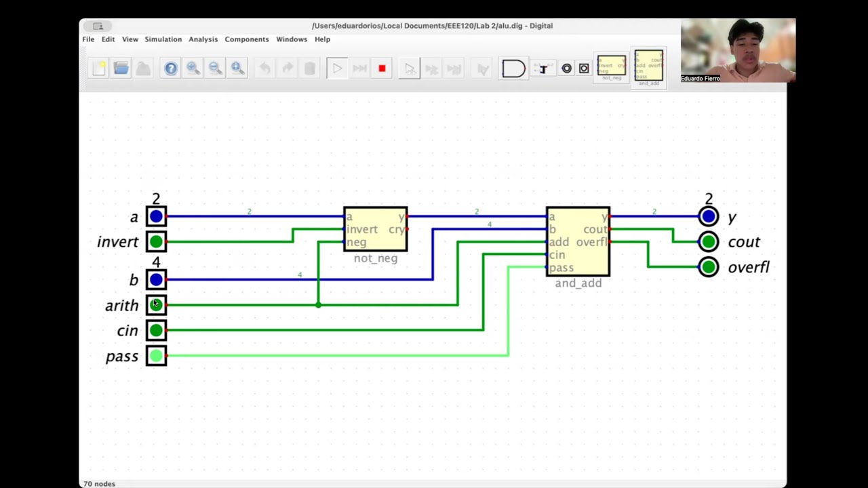Open the blue question-mark help icon
Viewport: 868px width, 488px height.
pyautogui.click(x=171, y=68)
